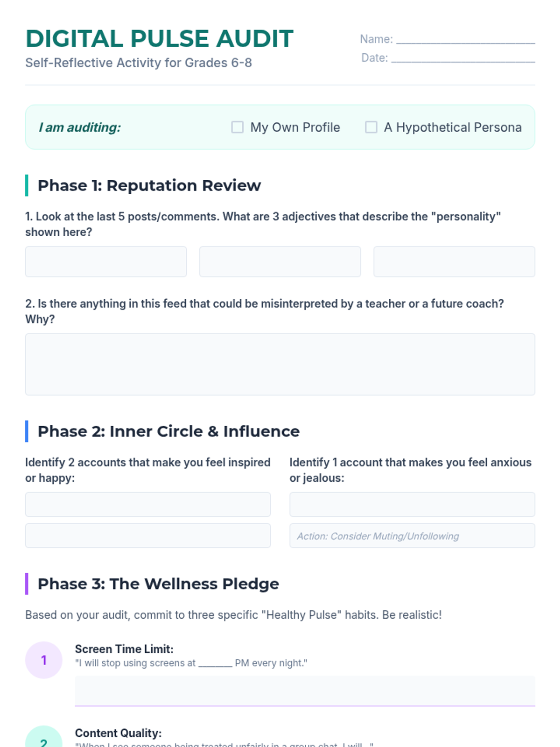Click the Consider Muting/Unfollowing action field

pos(412,536)
